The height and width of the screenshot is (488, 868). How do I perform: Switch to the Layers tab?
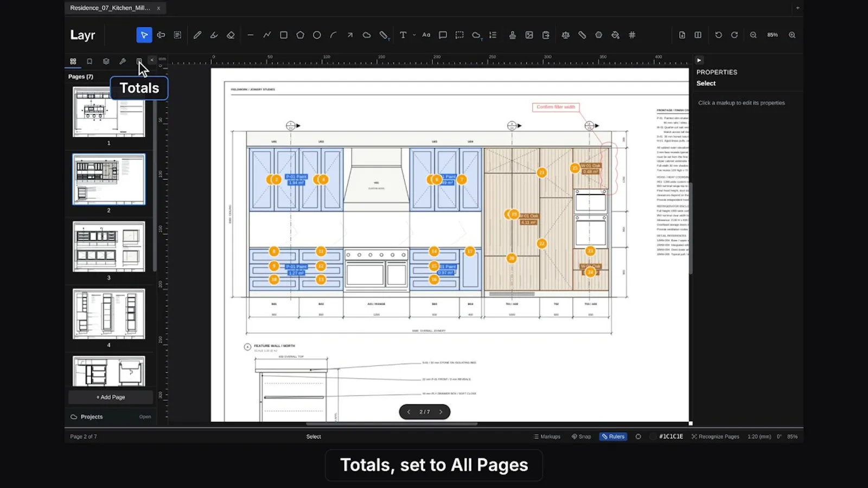click(x=106, y=61)
